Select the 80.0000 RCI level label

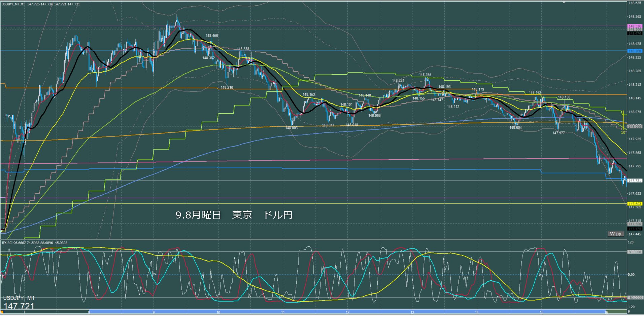click(635, 252)
